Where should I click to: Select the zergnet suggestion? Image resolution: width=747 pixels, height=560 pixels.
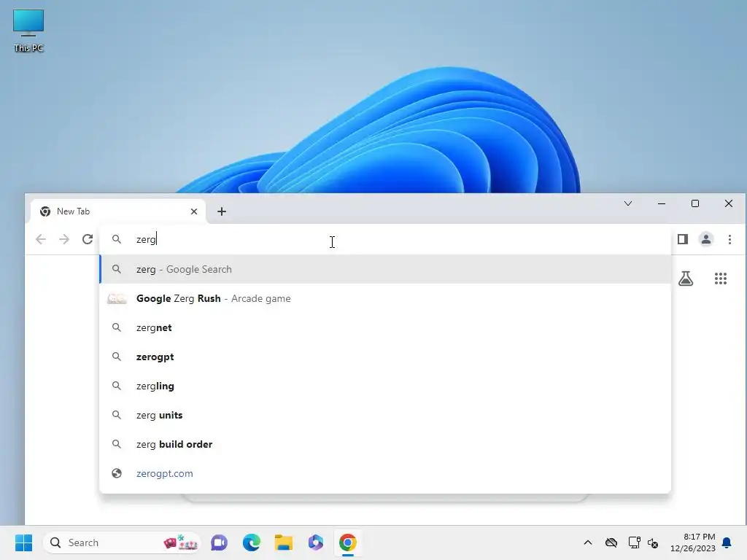click(x=385, y=327)
